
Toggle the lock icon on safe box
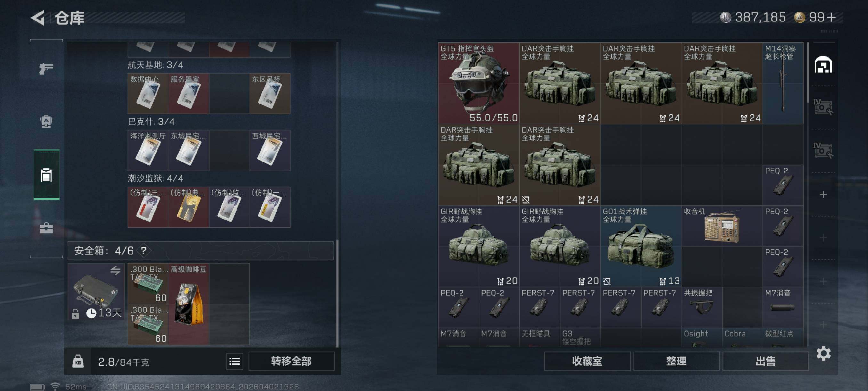click(75, 314)
